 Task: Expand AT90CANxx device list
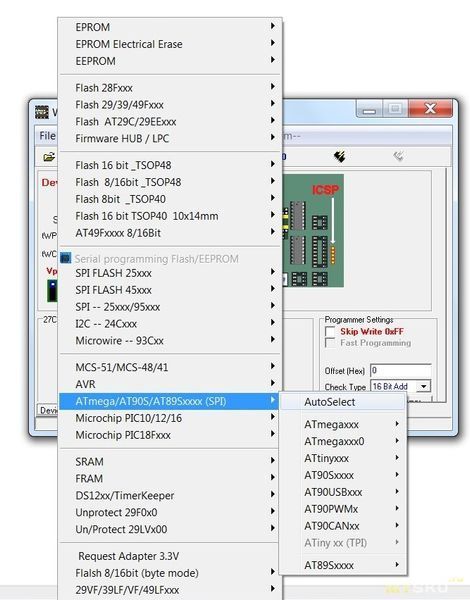343,525
